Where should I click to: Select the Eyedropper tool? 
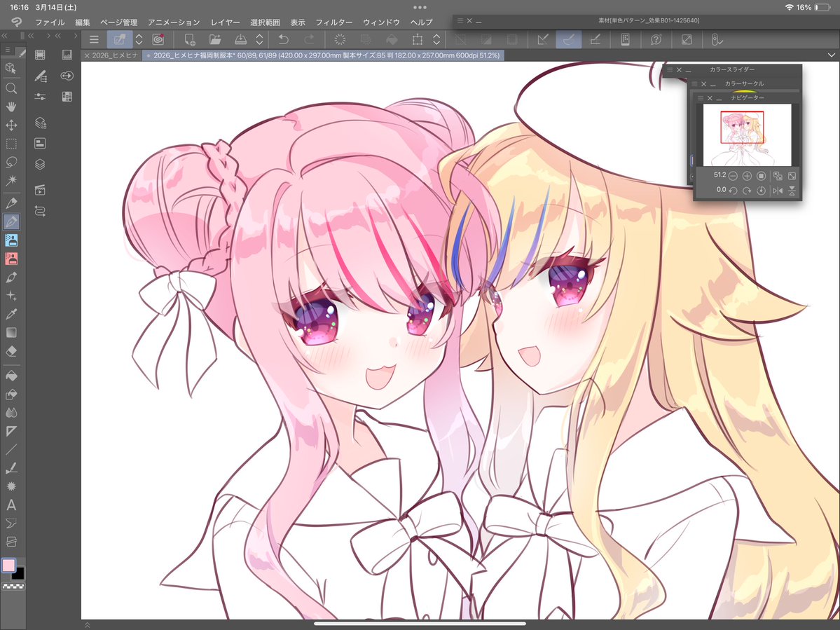click(x=11, y=314)
